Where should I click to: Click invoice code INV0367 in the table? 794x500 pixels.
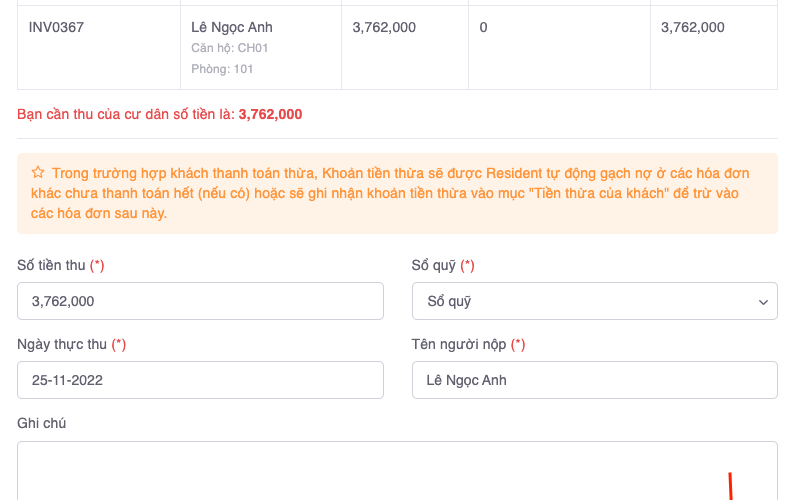[56, 27]
